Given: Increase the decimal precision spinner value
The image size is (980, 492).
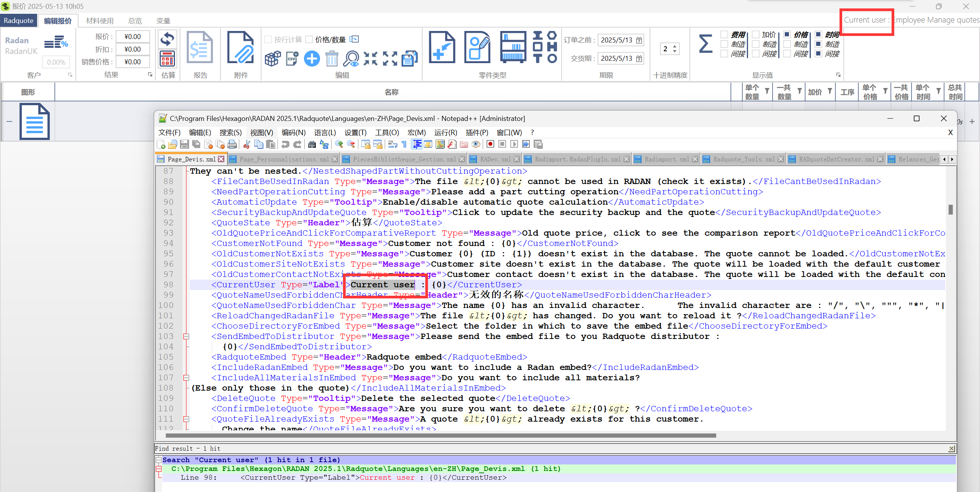Looking at the screenshot, I should (675, 46).
